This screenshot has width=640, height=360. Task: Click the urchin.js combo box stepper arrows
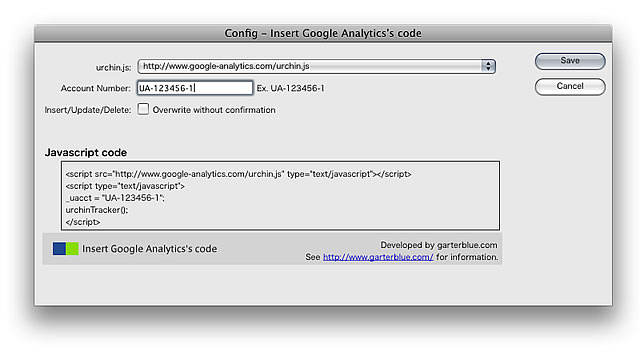tap(488, 66)
